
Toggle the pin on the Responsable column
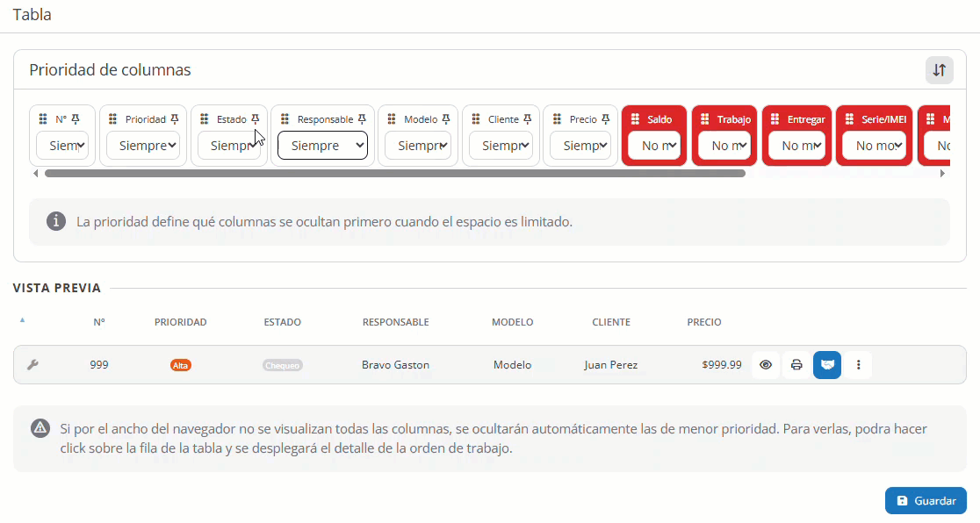(362, 118)
